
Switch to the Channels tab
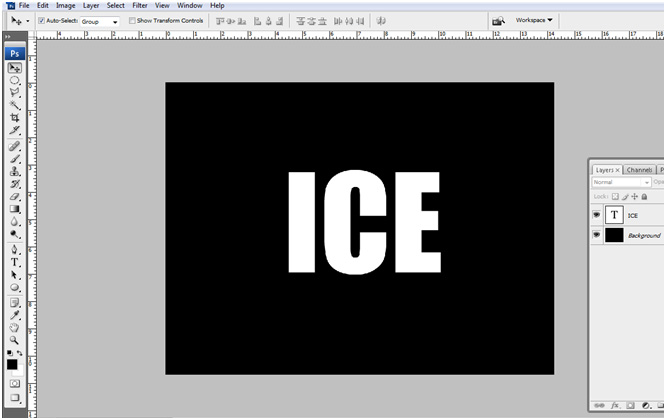tap(639, 170)
